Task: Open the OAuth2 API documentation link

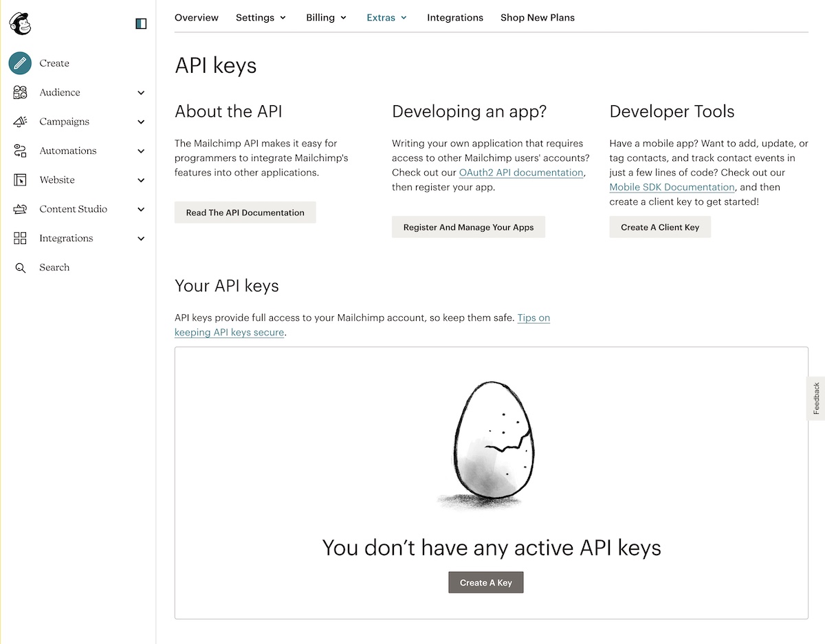Action: point(521,173)
